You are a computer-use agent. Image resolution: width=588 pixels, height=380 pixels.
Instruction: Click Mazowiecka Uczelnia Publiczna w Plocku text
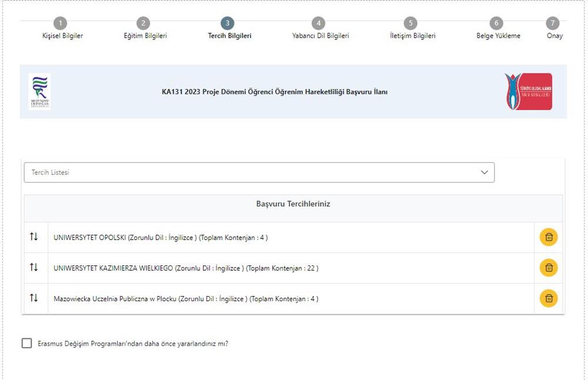186,299
